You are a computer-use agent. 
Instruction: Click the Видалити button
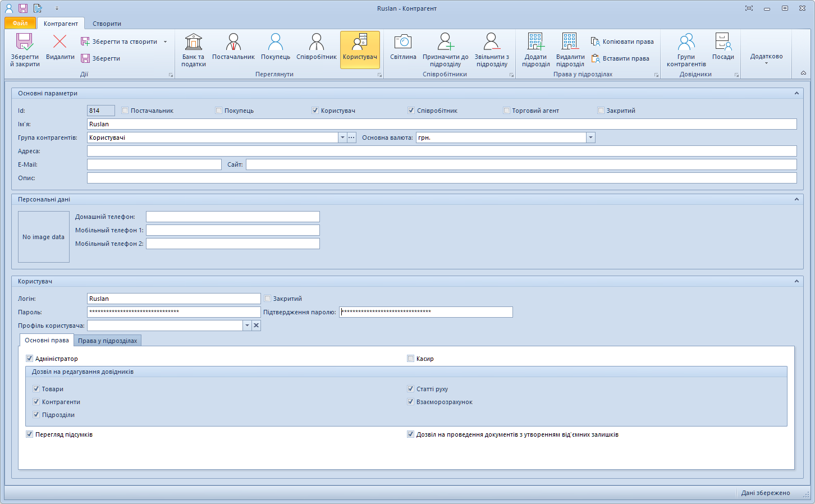pyautogui.click(x=59, y=49)
